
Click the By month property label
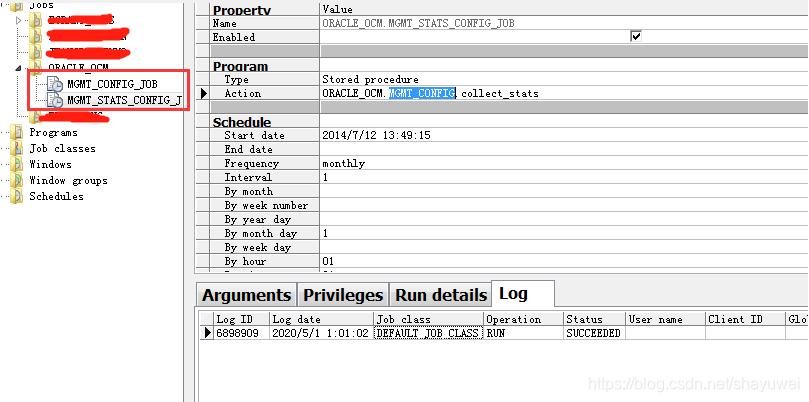(249, 191)
